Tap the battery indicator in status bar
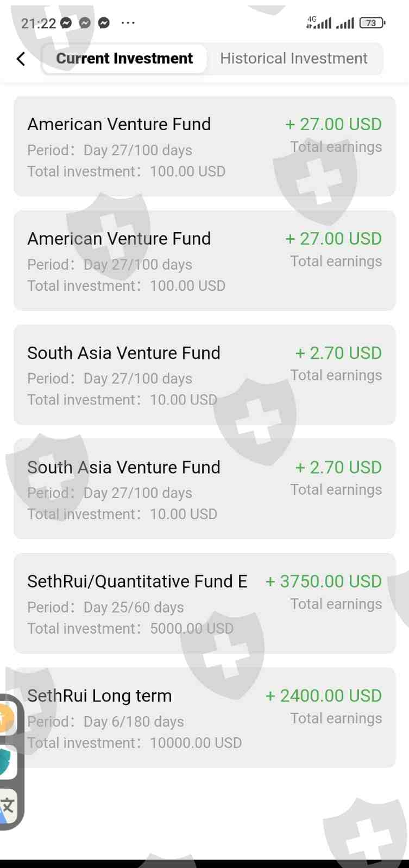The height and width of the screenshot is (868, 409). tap(372, 23)
